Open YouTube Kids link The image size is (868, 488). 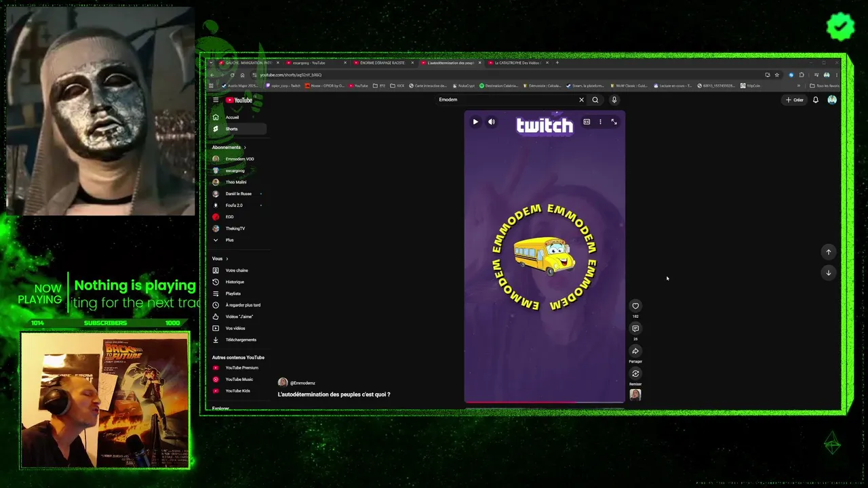pyautogui.click(x=239, y=391)
